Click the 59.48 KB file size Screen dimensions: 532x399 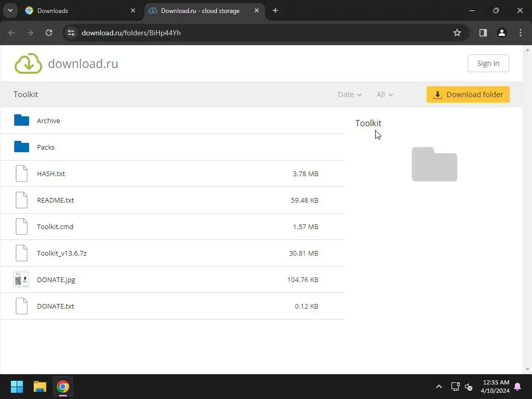304,200
